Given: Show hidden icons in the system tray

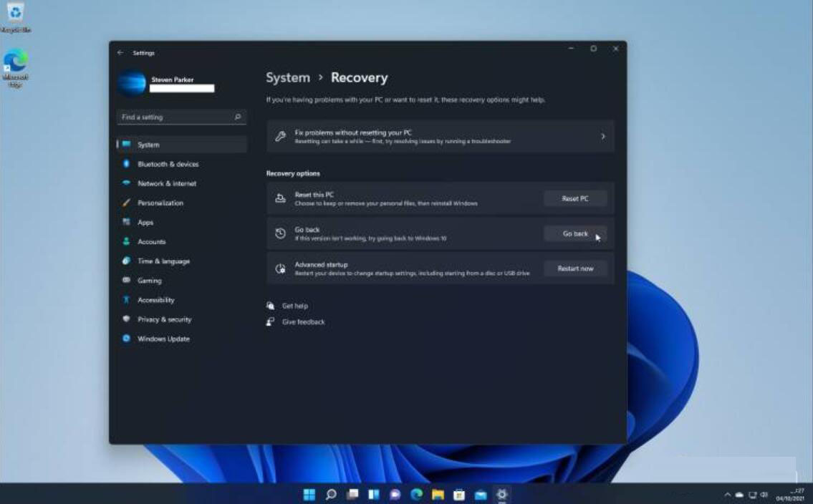Looking at the screenshot, I should [728, 494].
